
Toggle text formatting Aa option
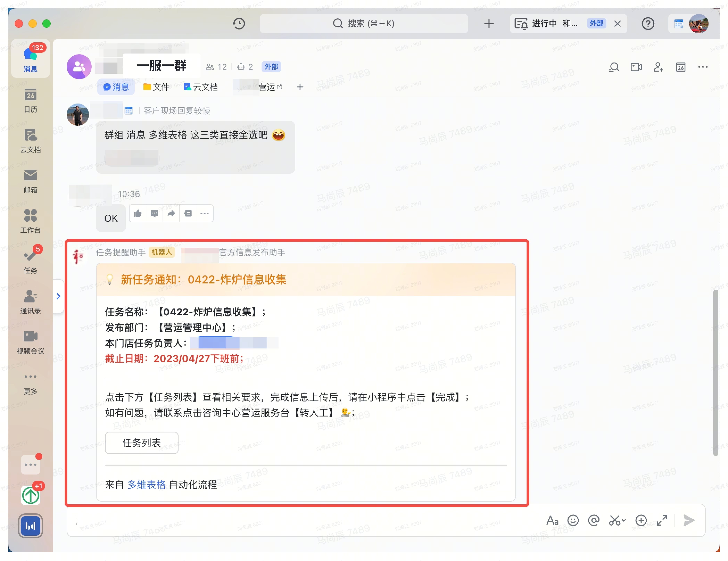[x=552, y=520]
